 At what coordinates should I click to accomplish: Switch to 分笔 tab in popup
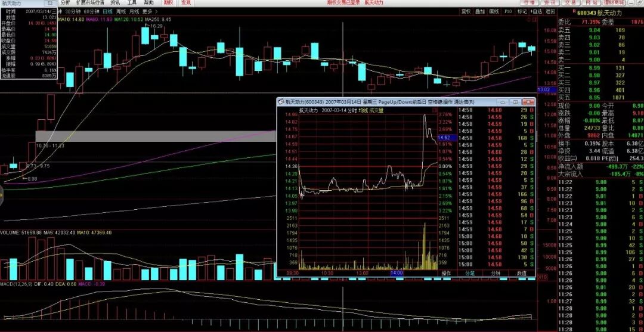[x=470, y=273]
